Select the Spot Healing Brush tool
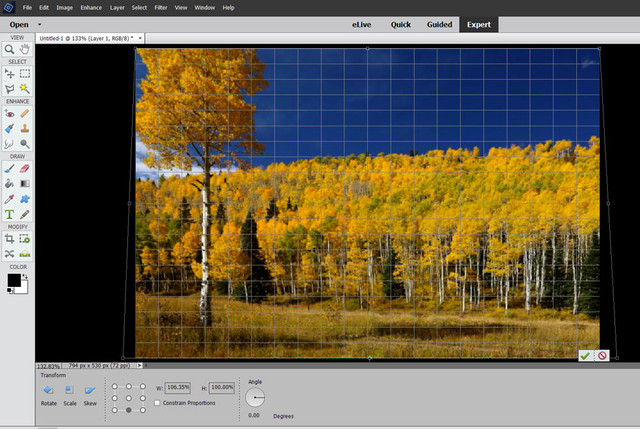This screenshot has width=640, height=429. coord(25,113)
